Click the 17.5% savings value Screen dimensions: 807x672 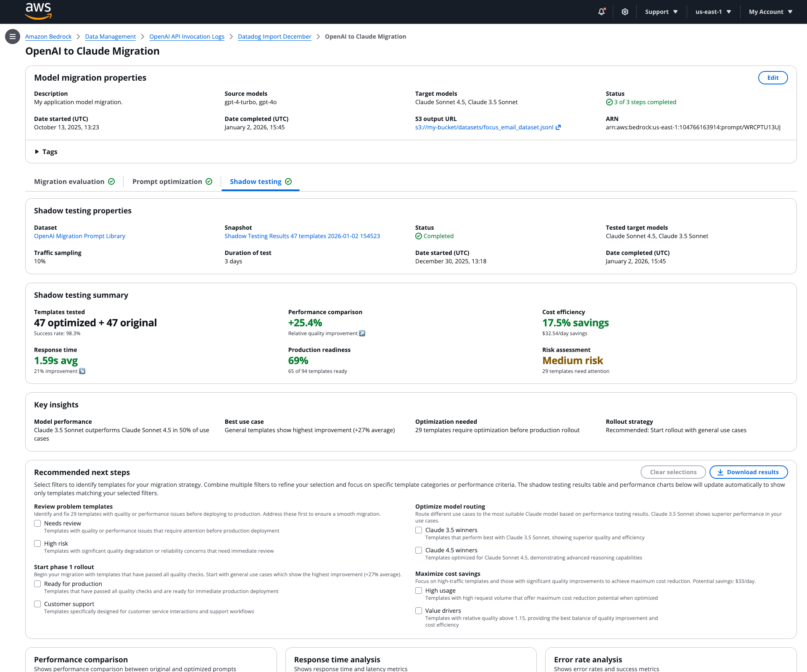tap(575, 323)
